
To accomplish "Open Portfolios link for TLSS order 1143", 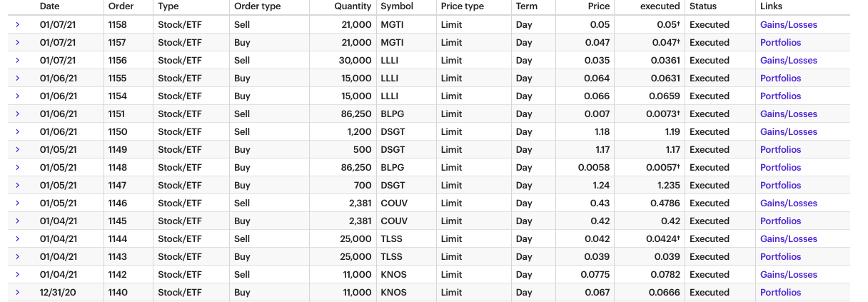I will click(x=780, y=256).
